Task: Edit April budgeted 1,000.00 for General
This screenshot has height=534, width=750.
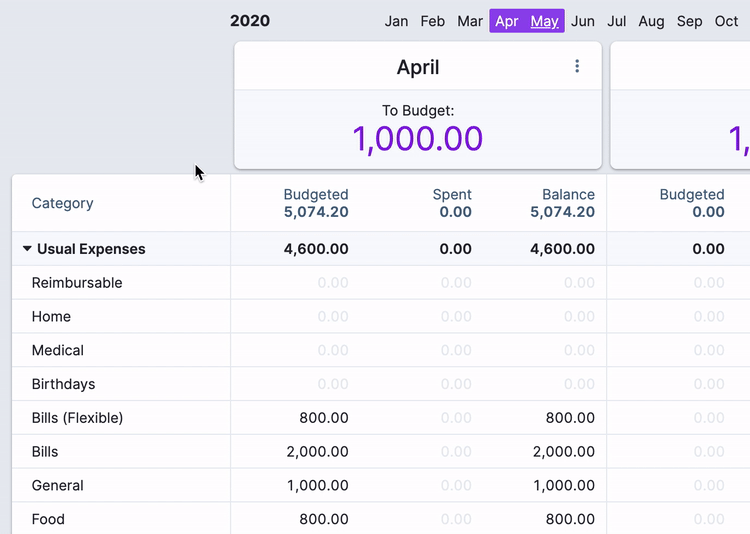Action: (x=317, y=485)
